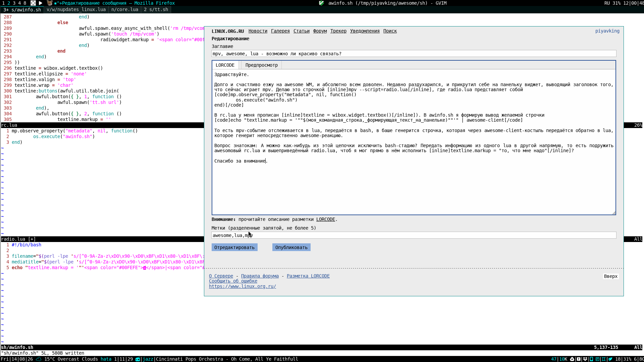This screenshot has height=362, width=644.
Task: Open the LORCODE markup description link
Action: [326, 219]
